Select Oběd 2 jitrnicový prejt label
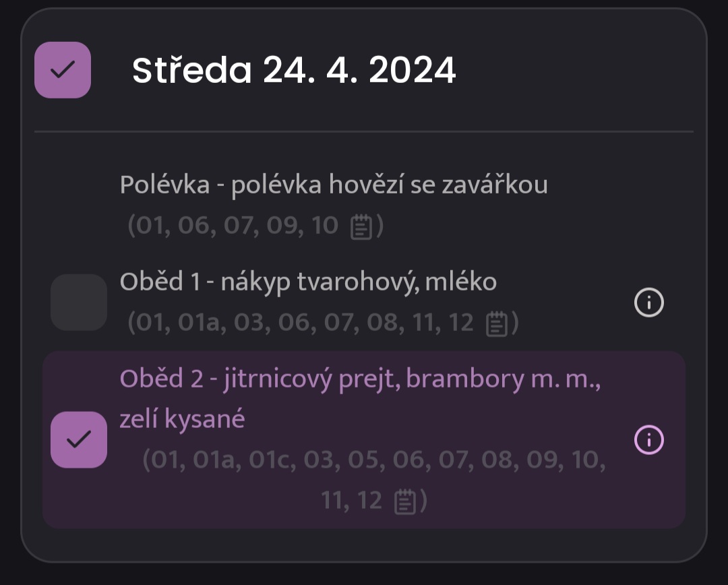Screen dimensions: 728x585 pyautogui.click(x=360, y=379)
